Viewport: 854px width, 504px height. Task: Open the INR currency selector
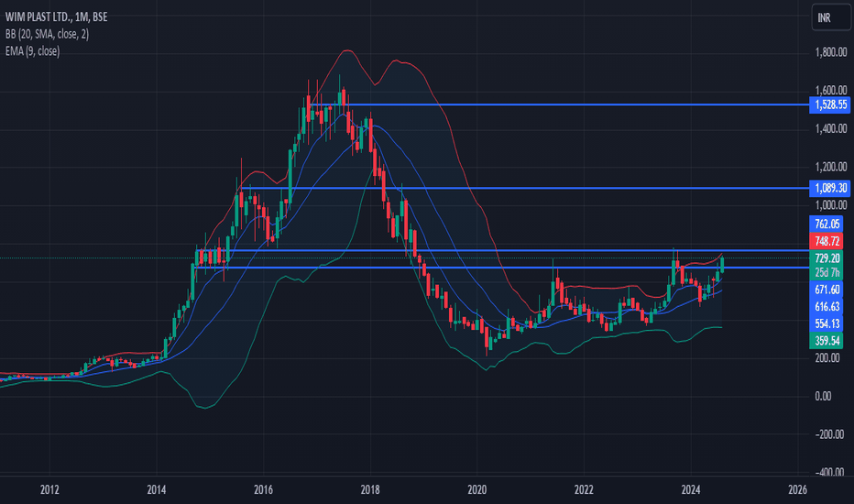[830, 17]
